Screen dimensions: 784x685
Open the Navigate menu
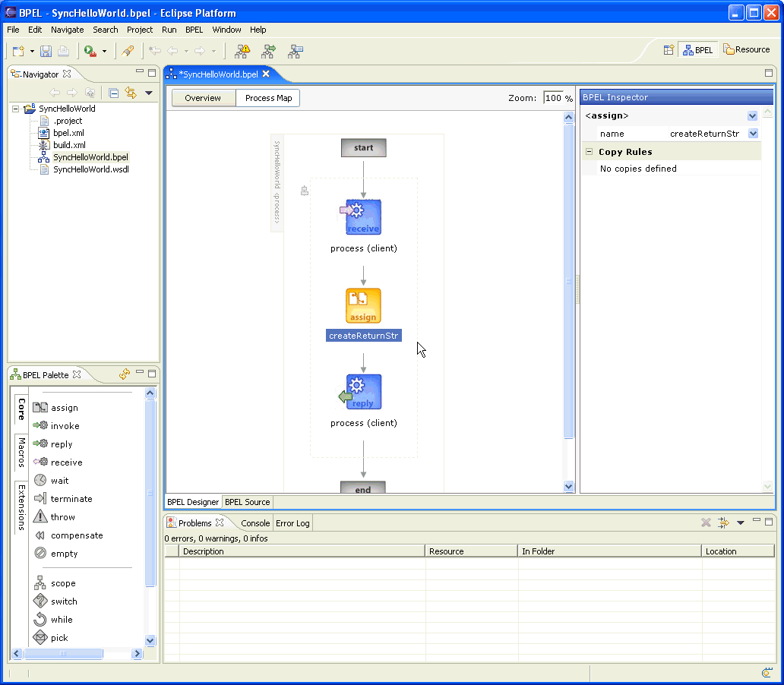pos(68,30)
